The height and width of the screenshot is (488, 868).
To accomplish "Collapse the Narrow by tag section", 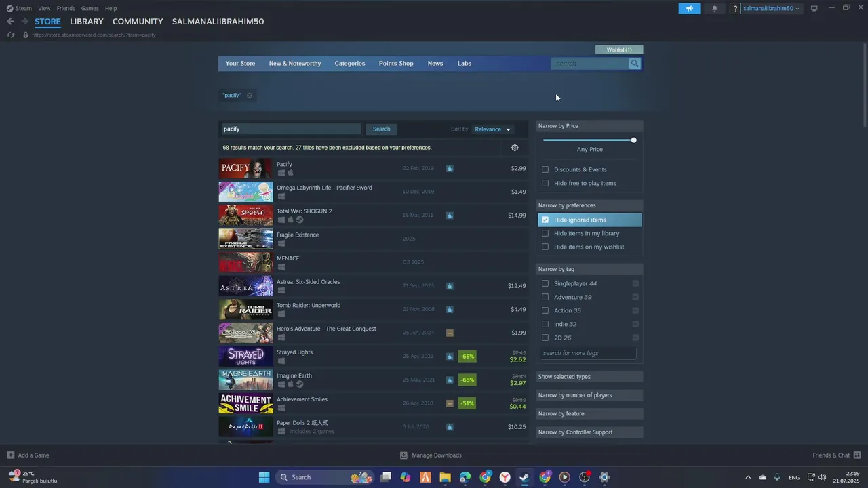I will click(589, 269).
